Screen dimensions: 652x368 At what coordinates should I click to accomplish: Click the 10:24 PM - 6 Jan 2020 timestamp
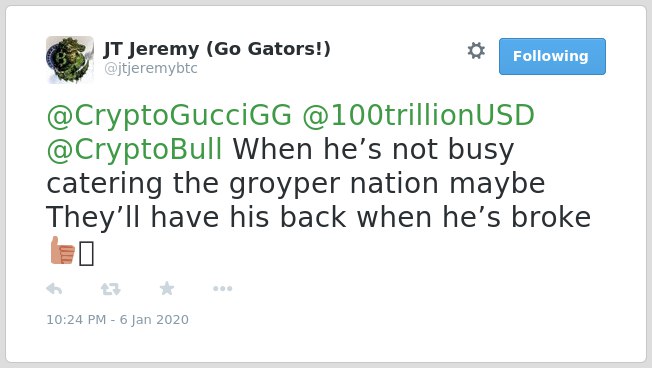click(117, 320)
